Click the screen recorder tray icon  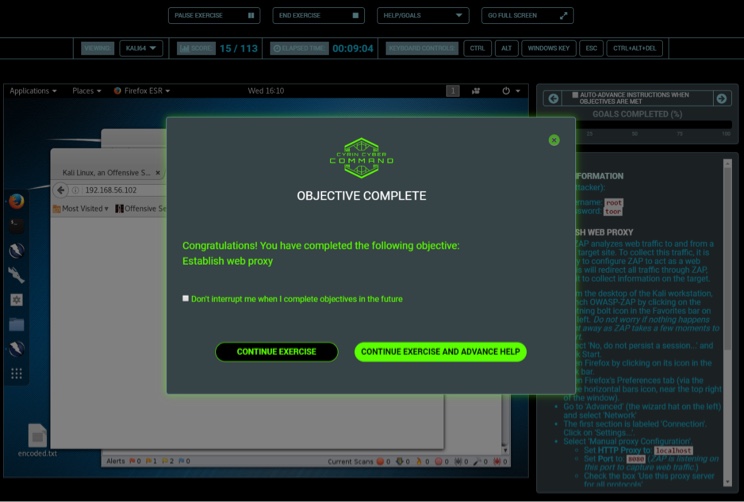pyautogui.click(x=475, y=91)
